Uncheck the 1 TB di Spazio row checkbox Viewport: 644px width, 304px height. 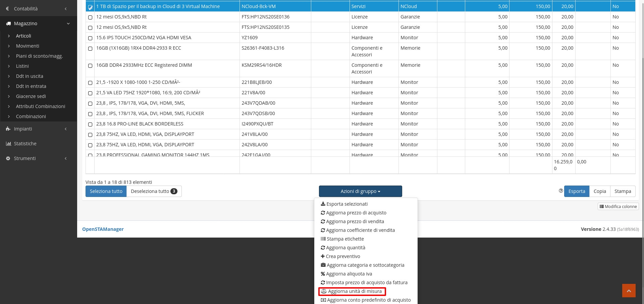tap(90, 7)
